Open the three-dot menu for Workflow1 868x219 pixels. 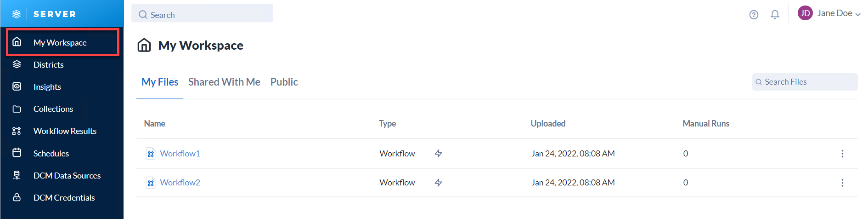point(842,154)
